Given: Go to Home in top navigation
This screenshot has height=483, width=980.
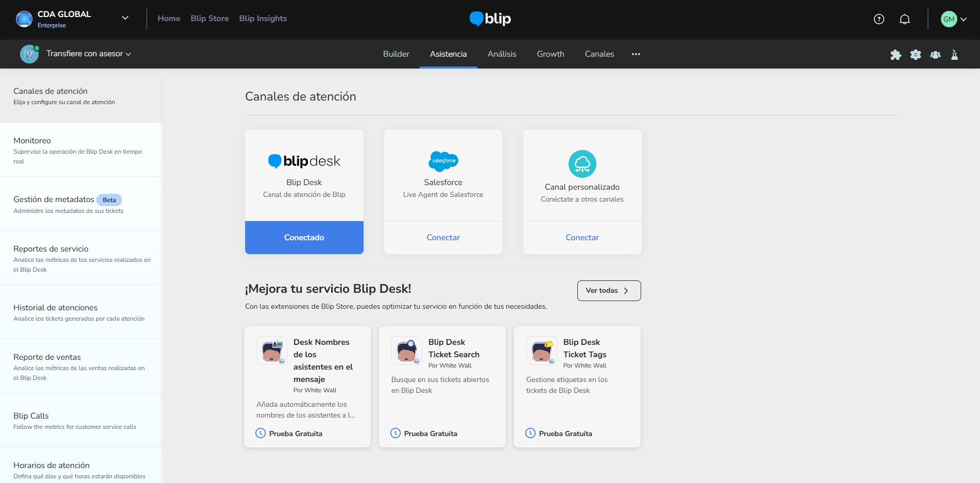Looking at the screenshot, I should pyautogui.click(x=169, y=19).
